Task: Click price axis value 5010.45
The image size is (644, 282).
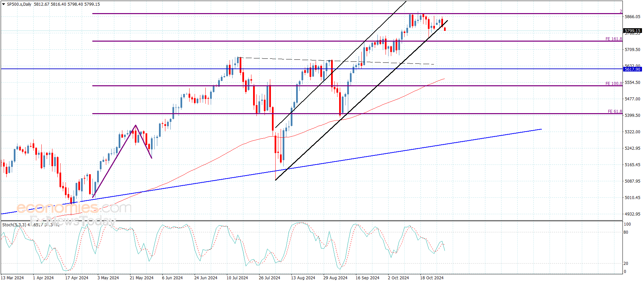Action: coord(632,197)
